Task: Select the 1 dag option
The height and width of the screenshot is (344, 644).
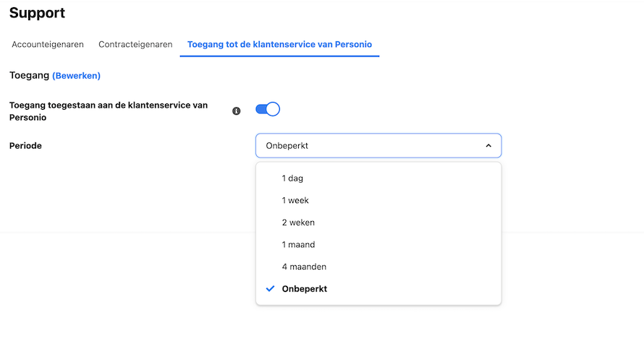Action: tap(378, 179)
